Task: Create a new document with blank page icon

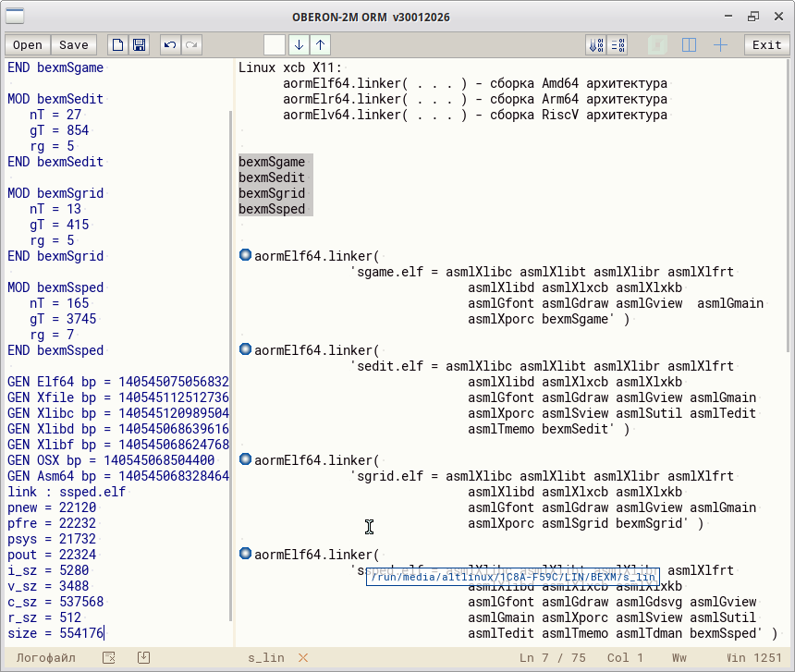Action: [x=117, y=44]
